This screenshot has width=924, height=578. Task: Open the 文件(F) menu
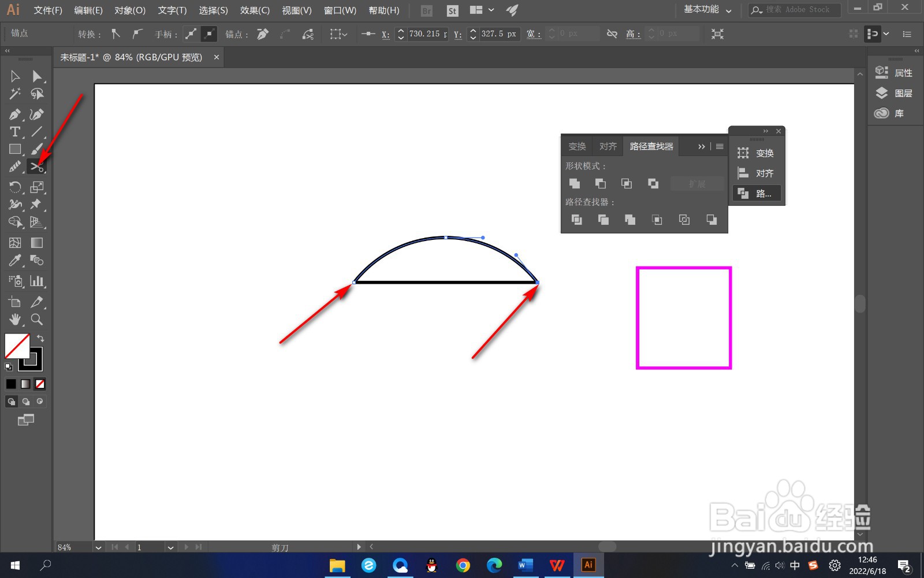[48, 10]
